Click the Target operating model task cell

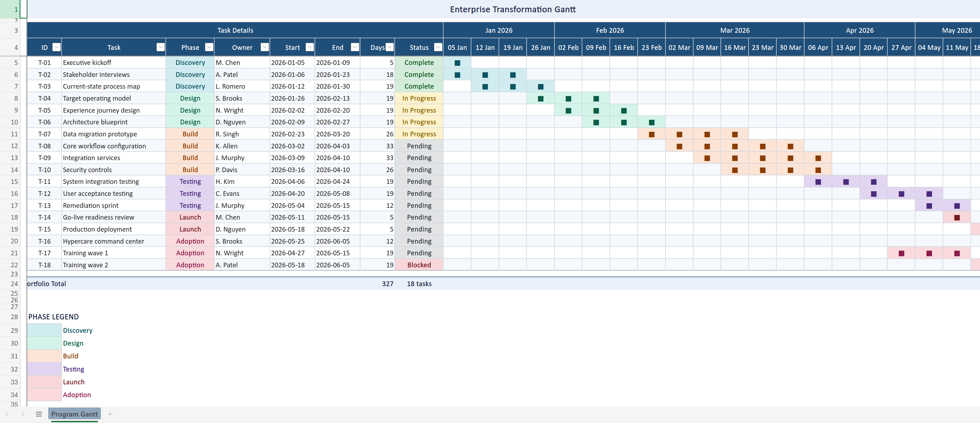113,99
